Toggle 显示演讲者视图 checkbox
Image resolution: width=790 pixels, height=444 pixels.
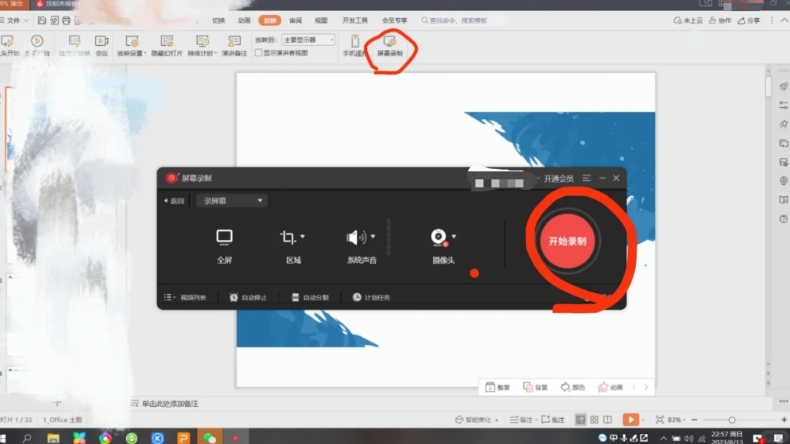coord(258,53)
